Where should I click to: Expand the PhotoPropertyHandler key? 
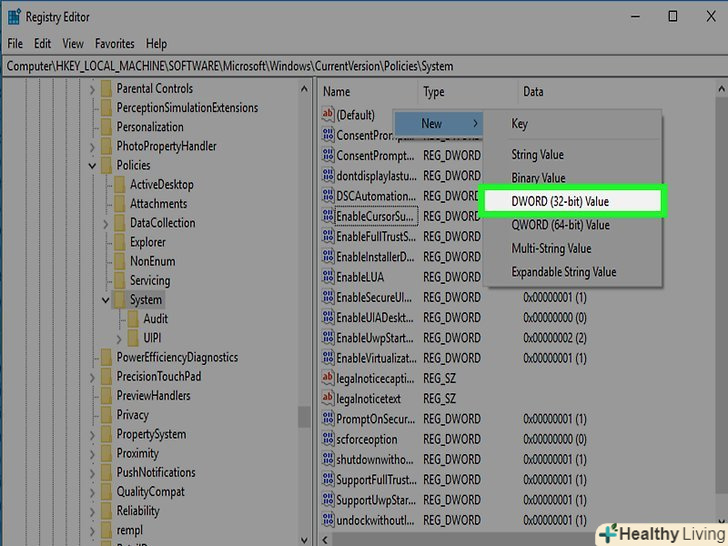pyautogui.click(x=92, y=147)
